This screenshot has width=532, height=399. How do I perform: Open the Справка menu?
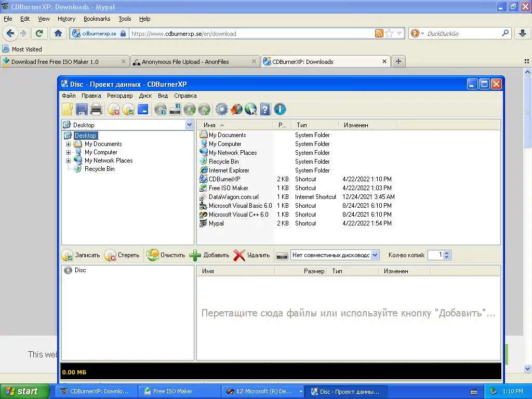coord(185,96)
